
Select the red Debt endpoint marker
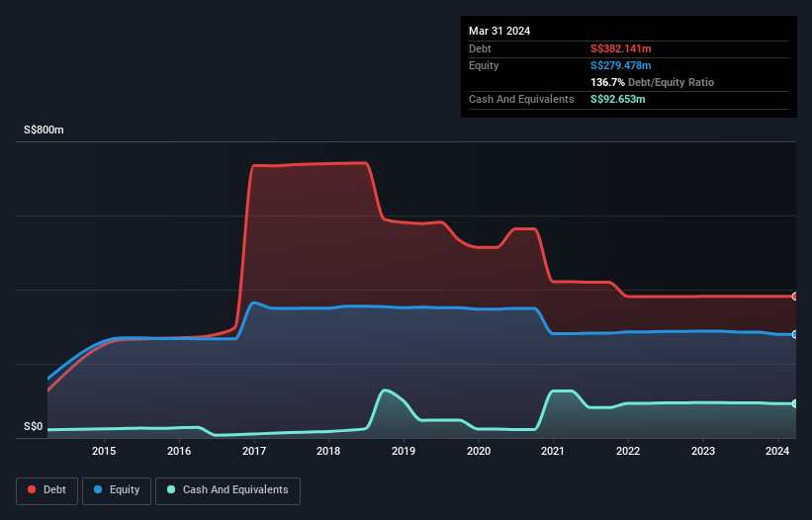(x=795, y=297)
